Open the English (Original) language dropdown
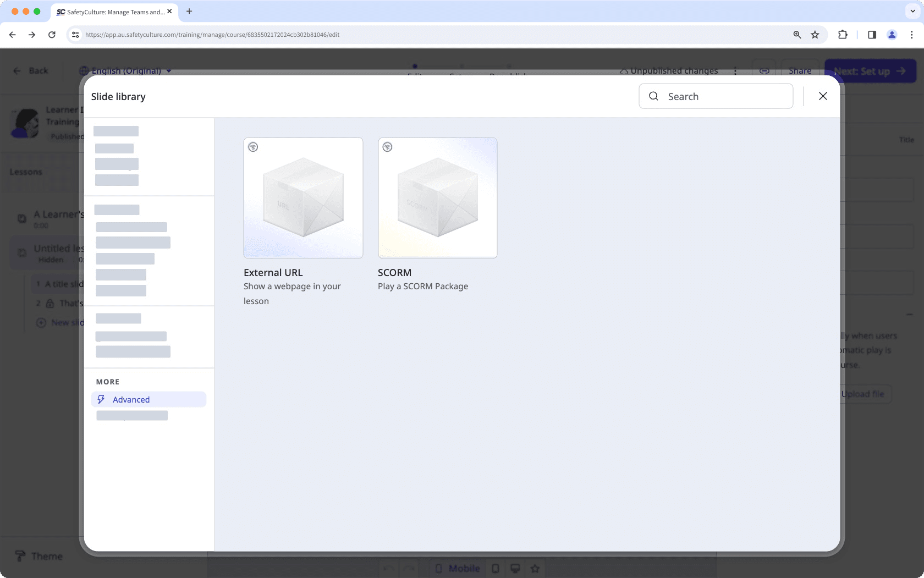Viewport: 924px width, 578px height. coord(125,70)
